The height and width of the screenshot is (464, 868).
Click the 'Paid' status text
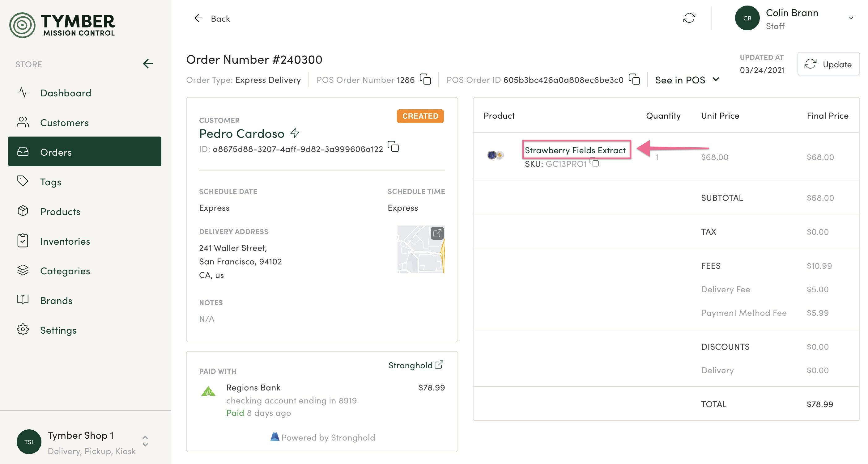[235, 412]
